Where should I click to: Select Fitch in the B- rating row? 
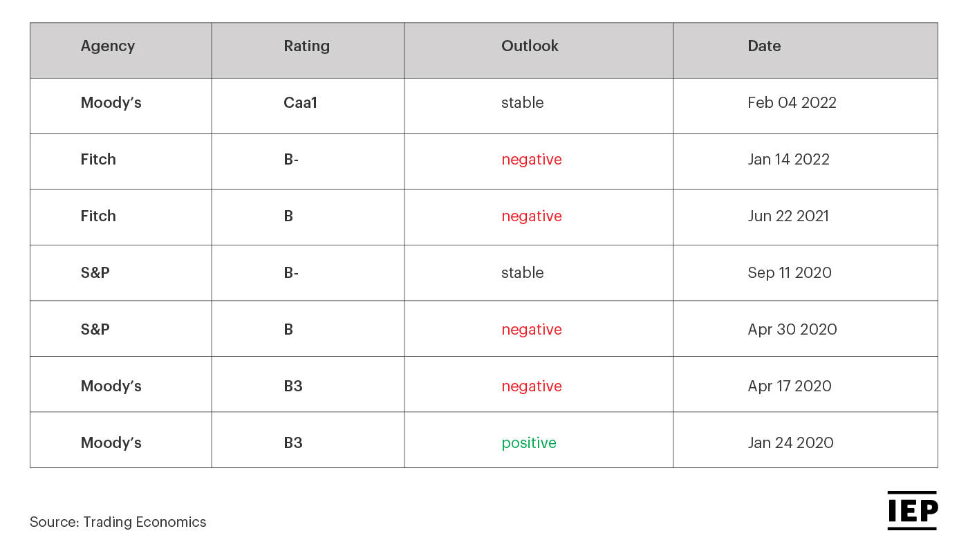(x=98, y=160)
